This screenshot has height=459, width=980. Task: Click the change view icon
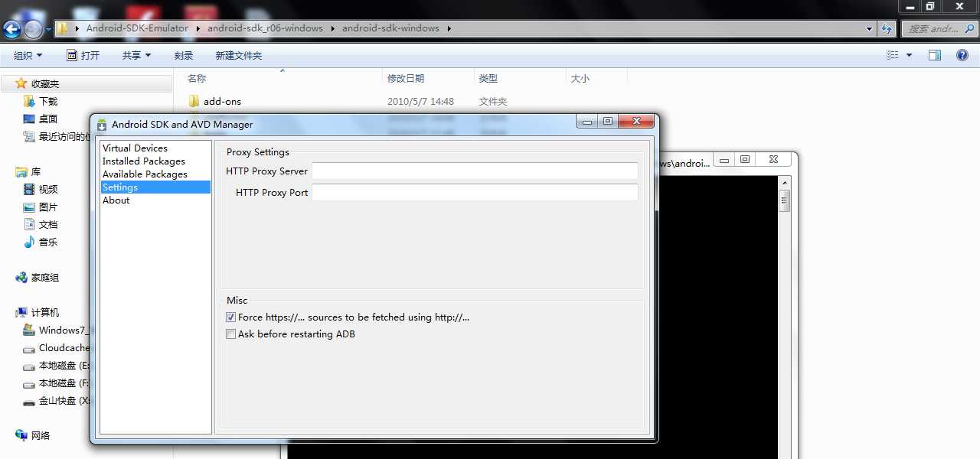tap(892, 55)
